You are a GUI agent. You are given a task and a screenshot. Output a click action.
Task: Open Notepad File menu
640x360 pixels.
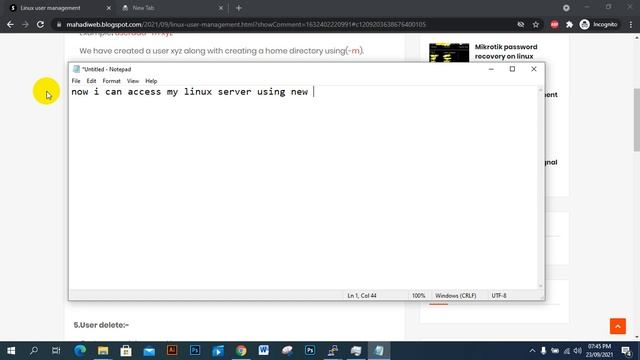[x=76, y=81]
